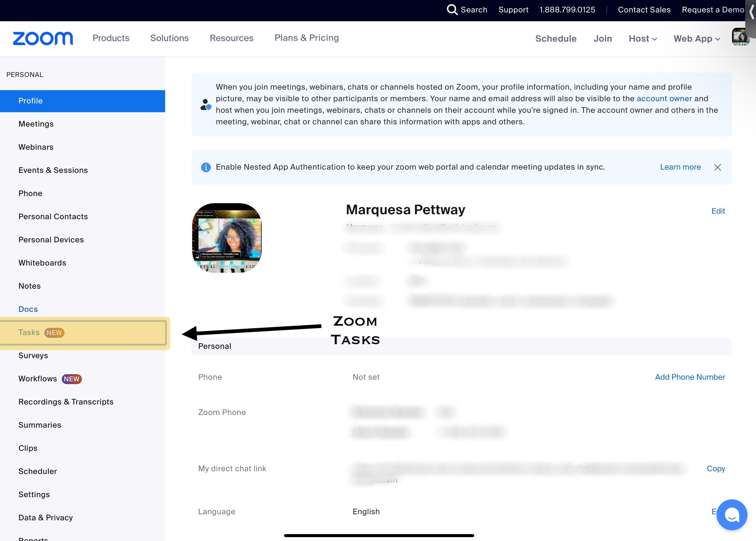Screen dimensions: 756x541
Task: Open the account owner link
Action: (x=664, y=99)
